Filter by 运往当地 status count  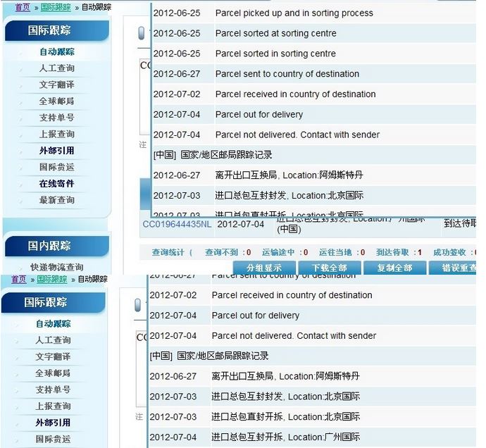(x=342, y=252)
